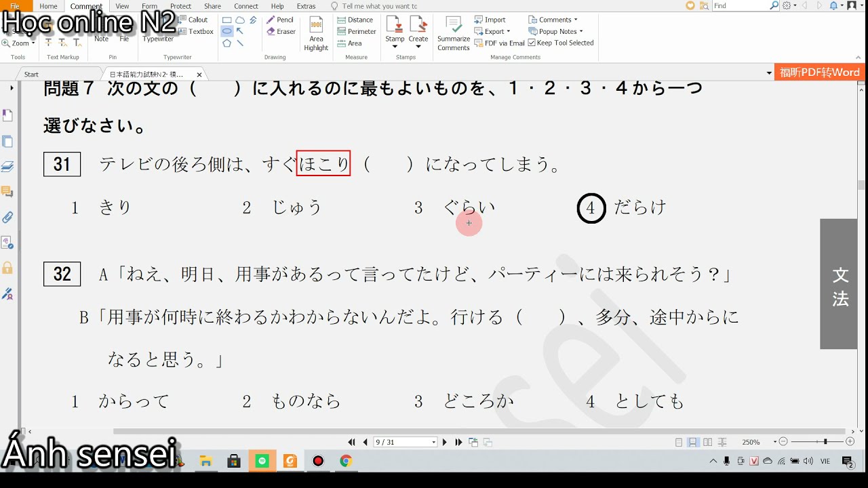Switch to the Home ribbon tab

pos(48,6)
